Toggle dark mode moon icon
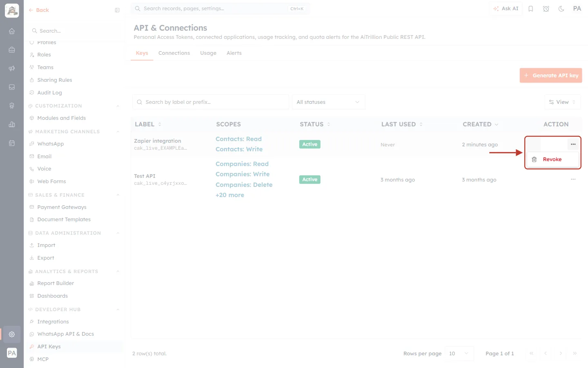This screenshot has height=368, width=588. (561, 9)
